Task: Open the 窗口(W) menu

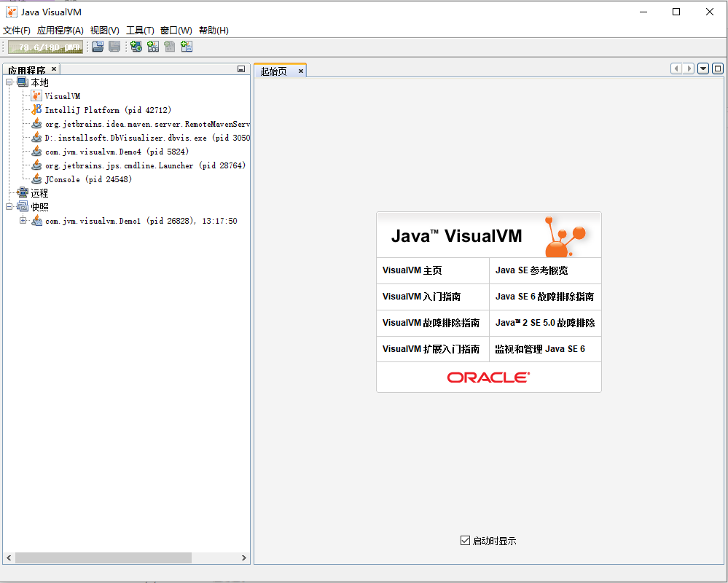Action: [x=176, y=30]
